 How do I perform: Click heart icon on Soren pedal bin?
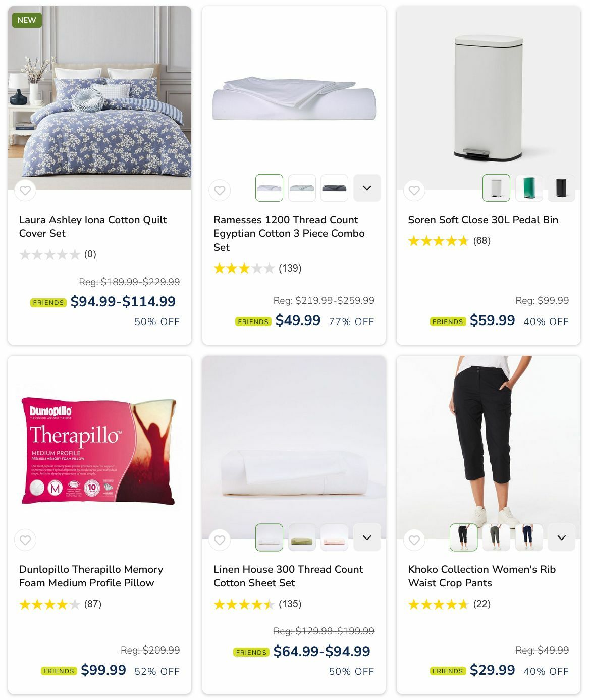(x=414, y=191)
